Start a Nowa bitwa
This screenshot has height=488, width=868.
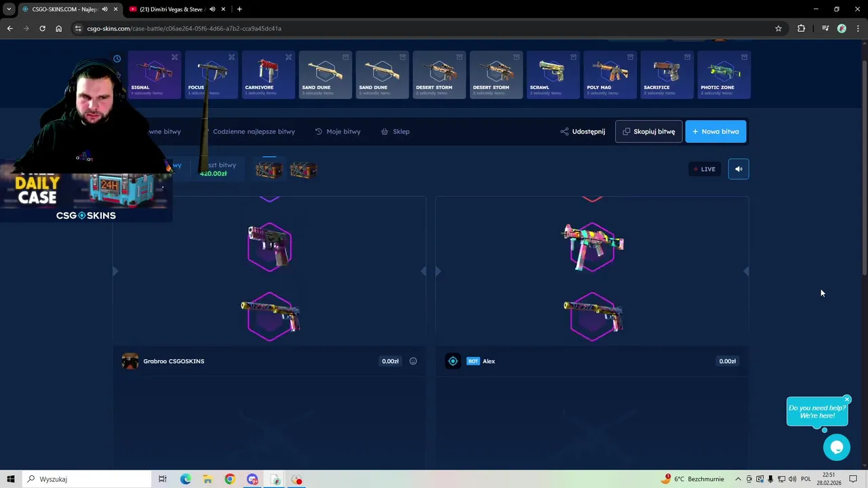click(x=715, y=131)
